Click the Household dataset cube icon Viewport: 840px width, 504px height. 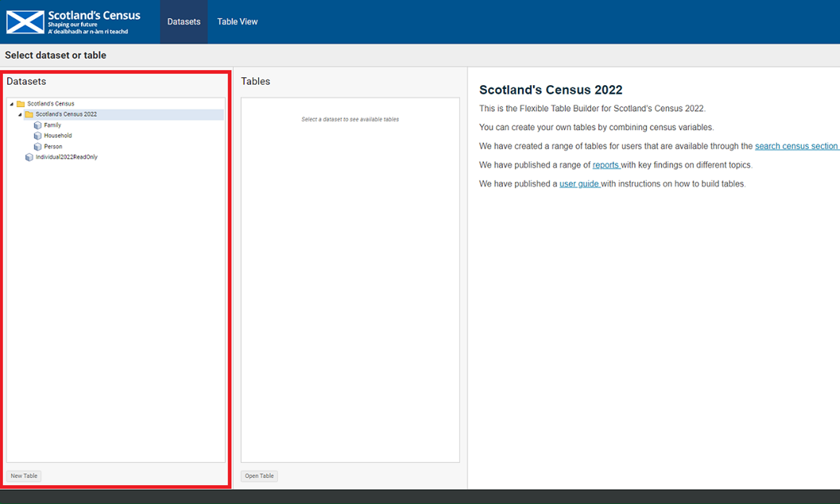pos(38,136)
